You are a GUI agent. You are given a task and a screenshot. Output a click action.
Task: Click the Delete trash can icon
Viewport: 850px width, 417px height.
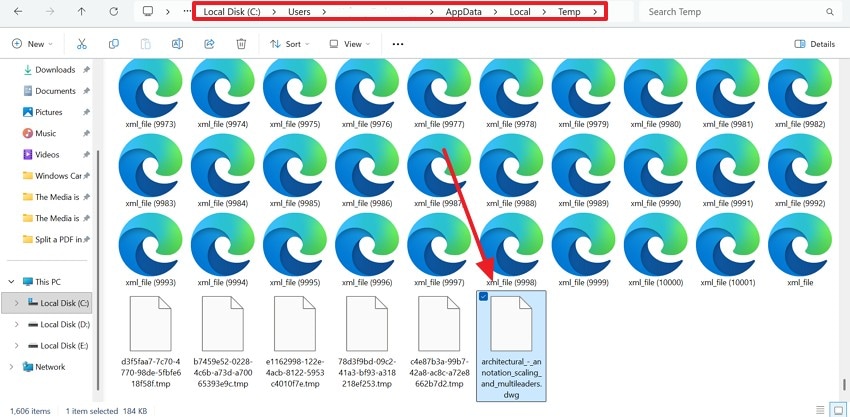coord(241,44)
